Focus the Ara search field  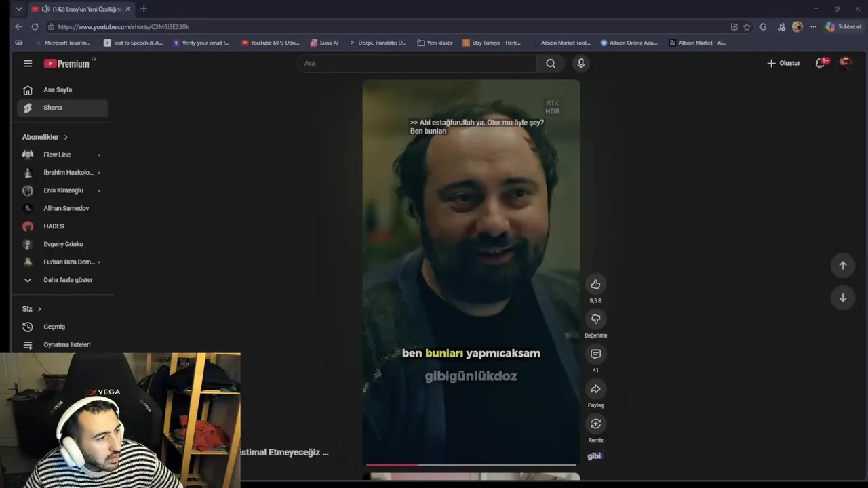pyautogui.click(x=416, y=63)
